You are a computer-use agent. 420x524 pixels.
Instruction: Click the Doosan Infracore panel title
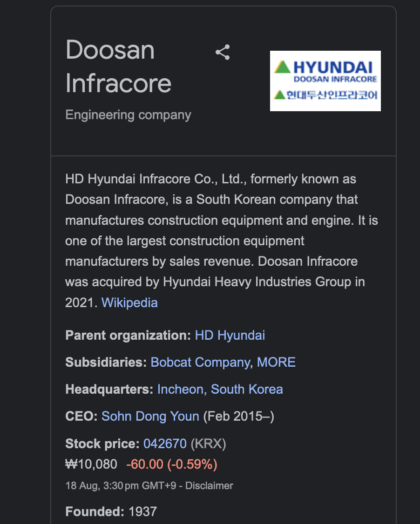(118, 66)
